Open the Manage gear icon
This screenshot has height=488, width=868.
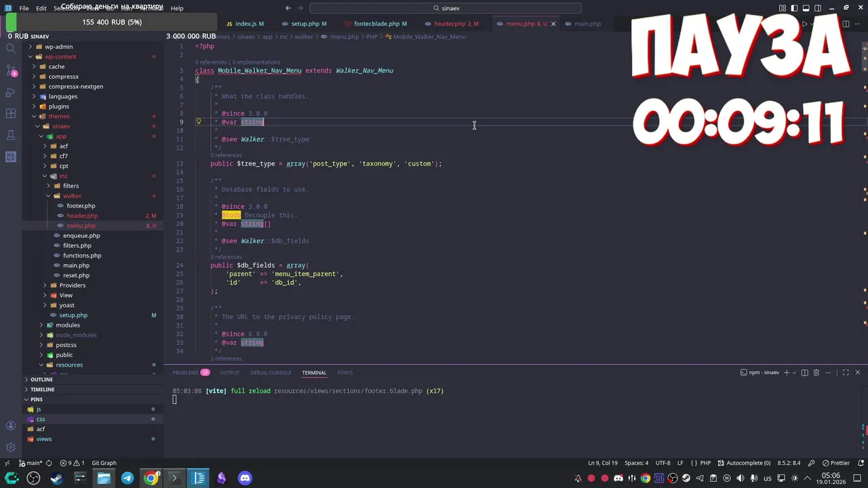(x=11, y=447)
